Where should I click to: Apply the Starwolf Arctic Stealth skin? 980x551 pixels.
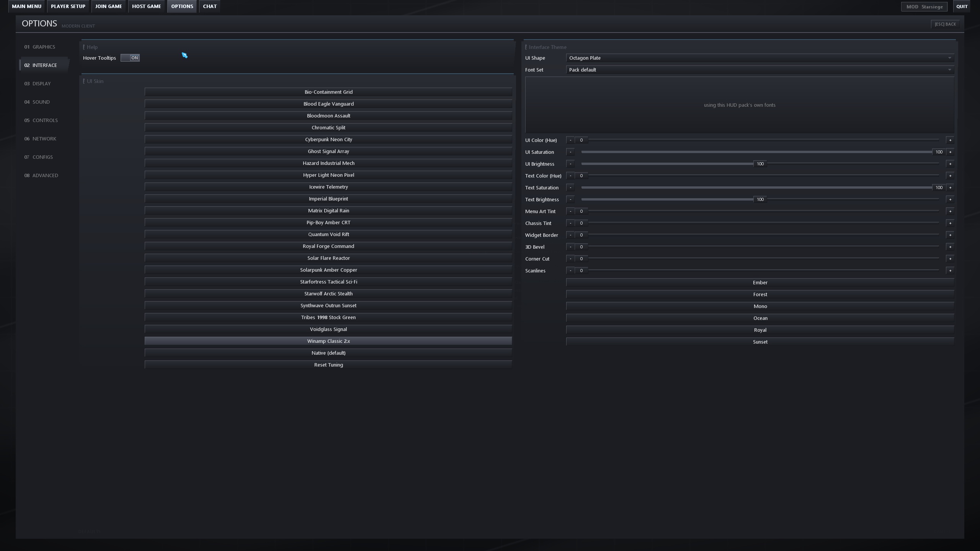[328, 293]
